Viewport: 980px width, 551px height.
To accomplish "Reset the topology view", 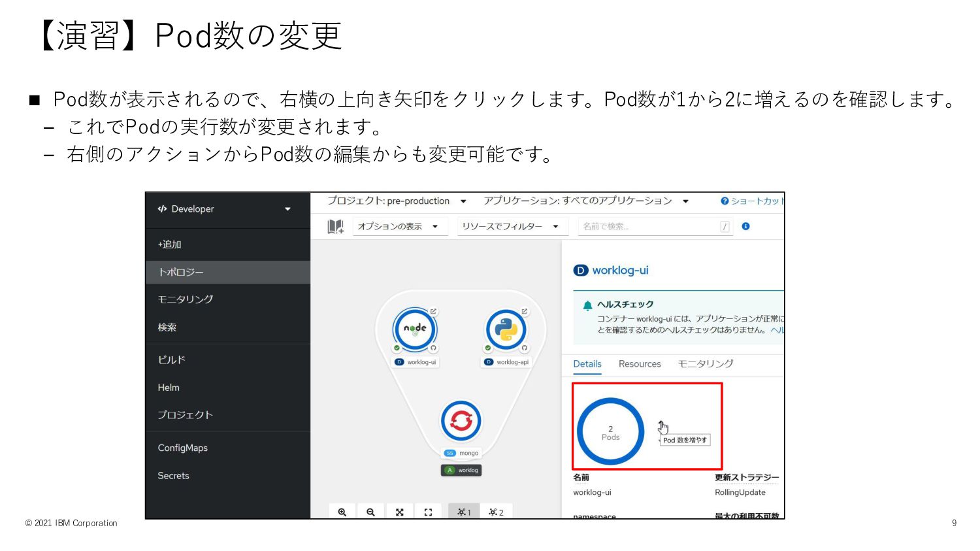I will point(428,512).
